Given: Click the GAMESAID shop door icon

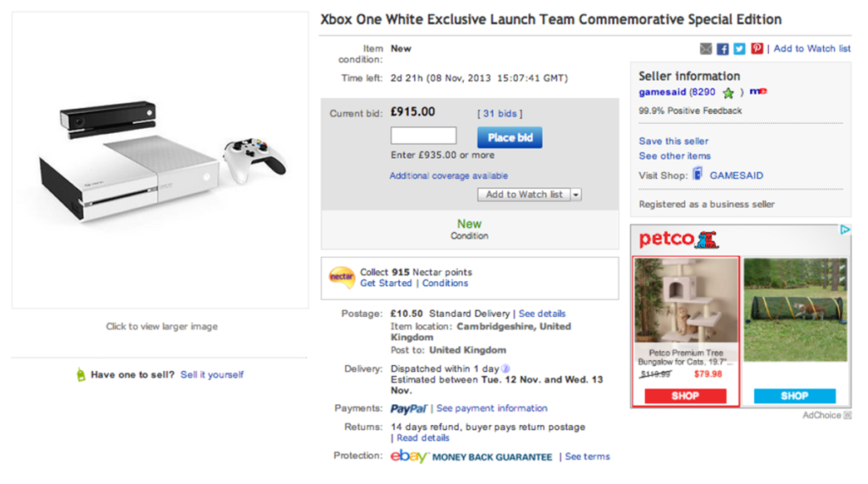Looking at the screenshot, I should tap(698, 175).
